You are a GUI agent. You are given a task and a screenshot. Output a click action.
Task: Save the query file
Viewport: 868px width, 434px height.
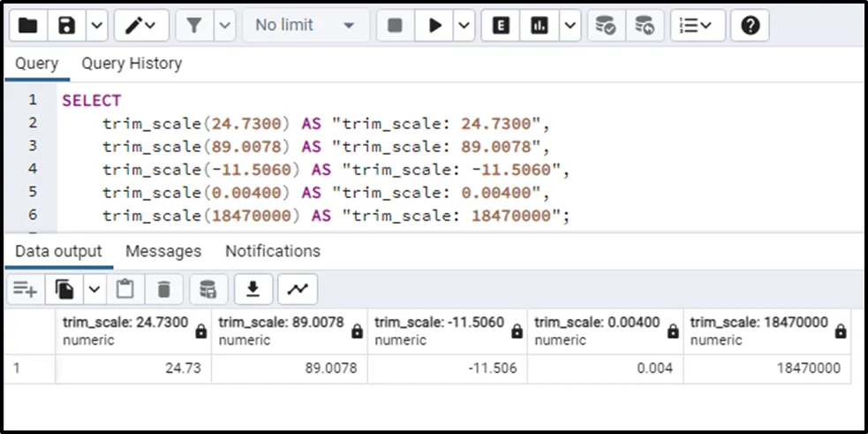click(x=67, y=26)
